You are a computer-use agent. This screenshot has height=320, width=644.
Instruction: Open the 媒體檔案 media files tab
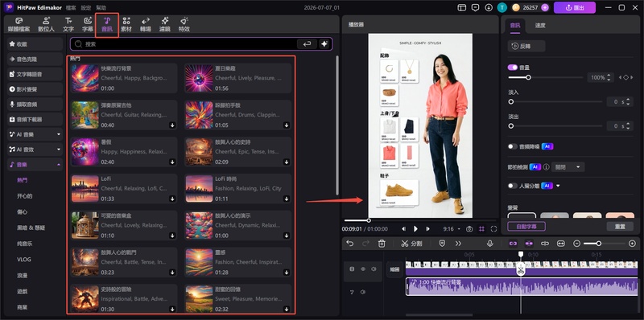(x=19, y=25)
